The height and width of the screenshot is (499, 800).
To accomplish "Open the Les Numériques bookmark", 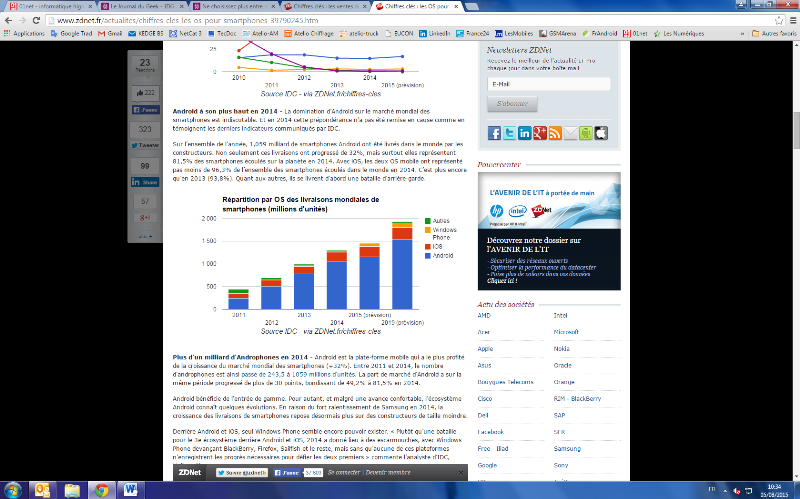I will click(x=679, y=34).
